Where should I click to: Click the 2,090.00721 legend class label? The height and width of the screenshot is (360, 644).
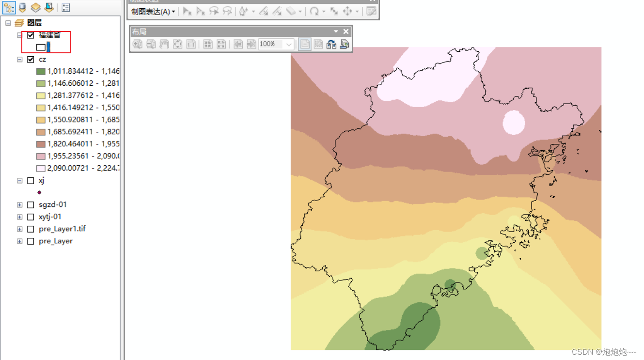(x=83, y=168)
